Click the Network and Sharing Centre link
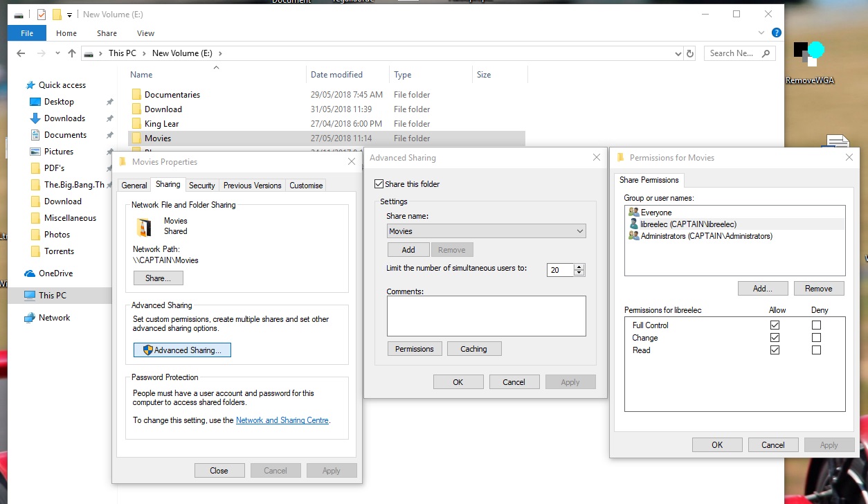This screenshot has width=868, height=504. [x=282, y=420]
